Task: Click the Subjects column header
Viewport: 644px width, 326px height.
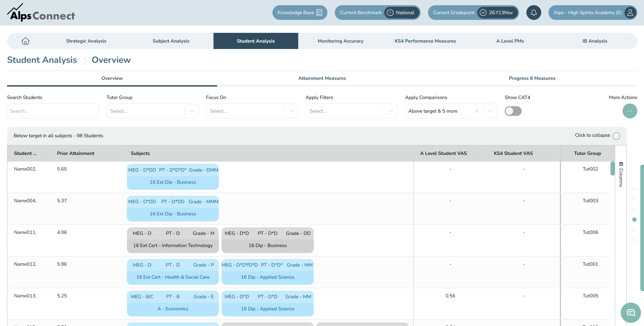Action: (140, 153)
